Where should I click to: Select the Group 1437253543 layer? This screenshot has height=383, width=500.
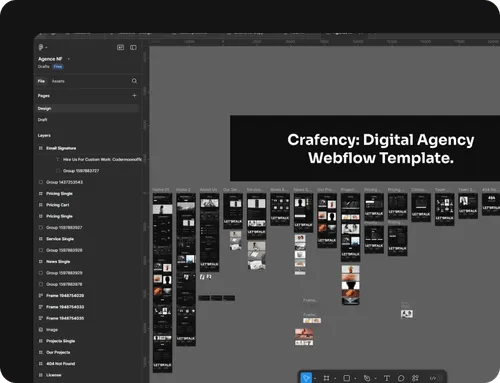pyautogui.click(x=64, y=182)
